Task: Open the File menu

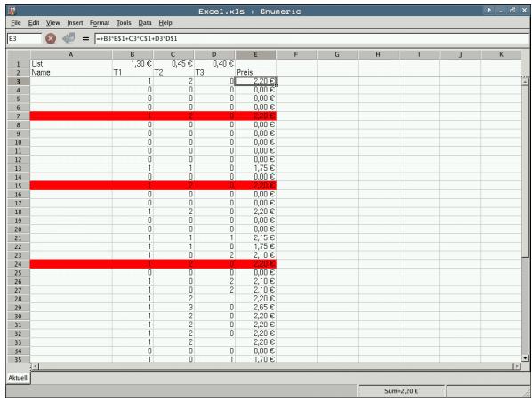Action: pos(16,23)
